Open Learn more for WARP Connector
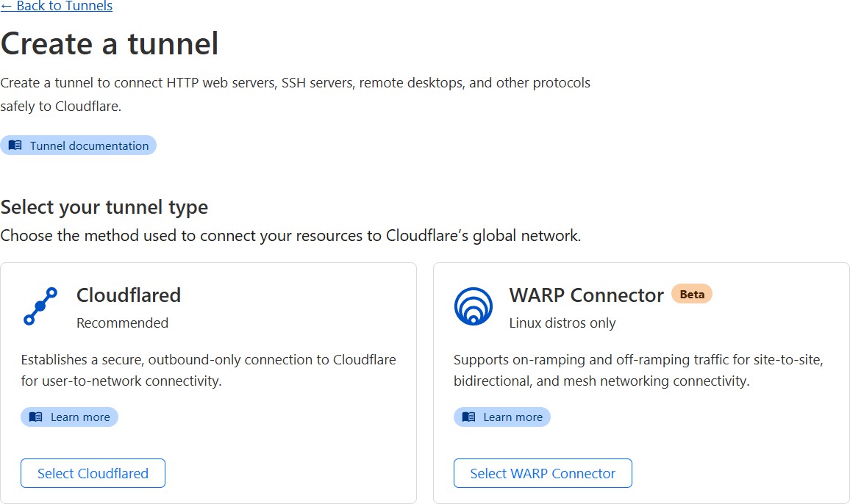This screenshot has height=504, width=850. click(502, 417)
